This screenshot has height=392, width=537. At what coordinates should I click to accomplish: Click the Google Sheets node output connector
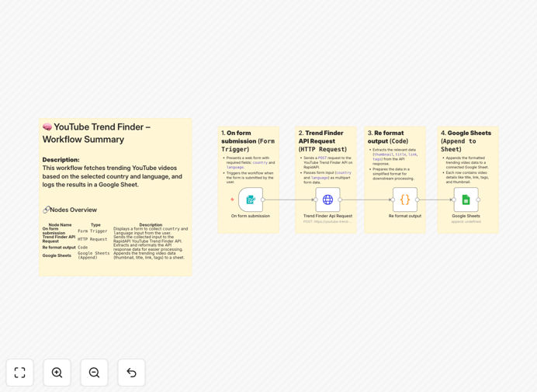tap(478, 199)
